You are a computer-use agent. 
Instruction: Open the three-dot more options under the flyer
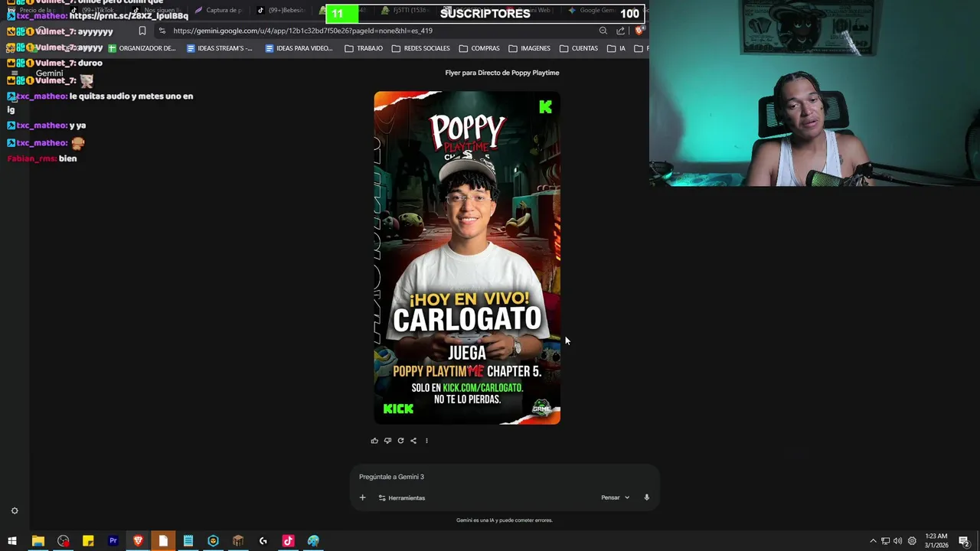[426, 441]
